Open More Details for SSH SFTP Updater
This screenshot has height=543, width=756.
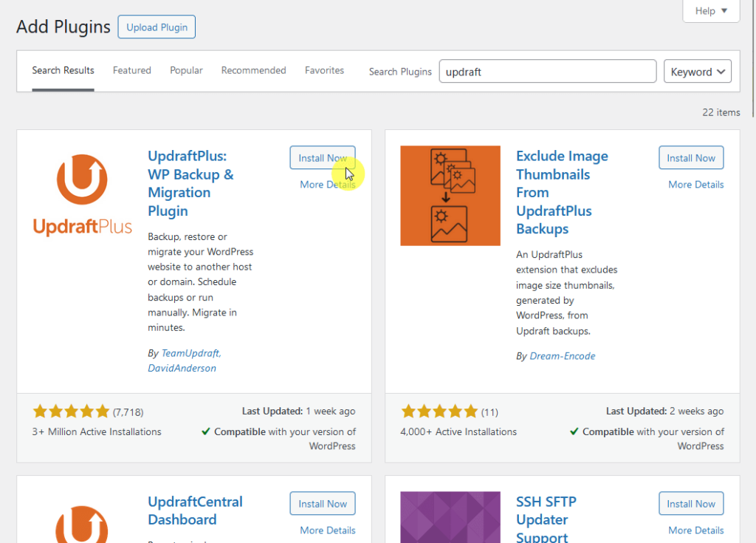[x=695, y=530]
